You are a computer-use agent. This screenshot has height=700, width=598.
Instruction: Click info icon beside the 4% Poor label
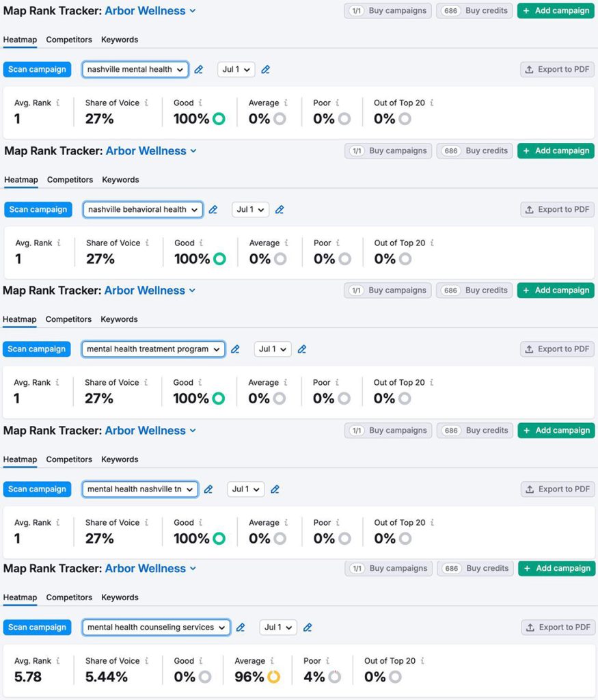[x=328, y=661]
